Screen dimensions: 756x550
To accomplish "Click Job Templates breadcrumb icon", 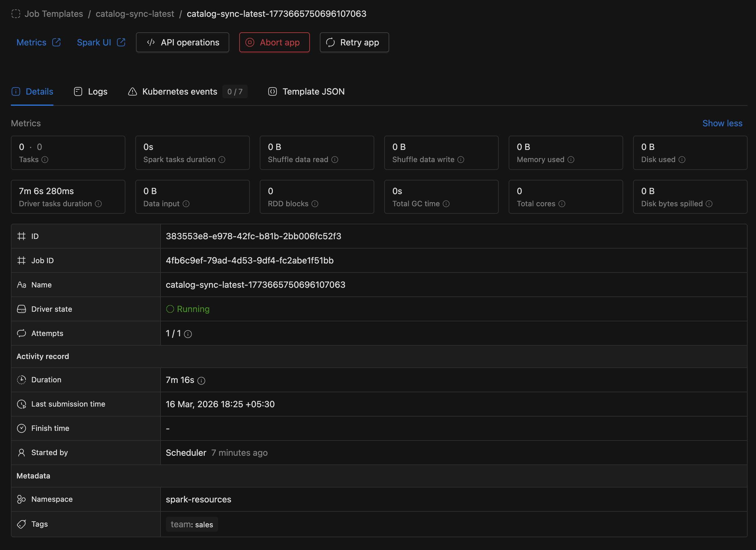I will click(x=16, y=14).
